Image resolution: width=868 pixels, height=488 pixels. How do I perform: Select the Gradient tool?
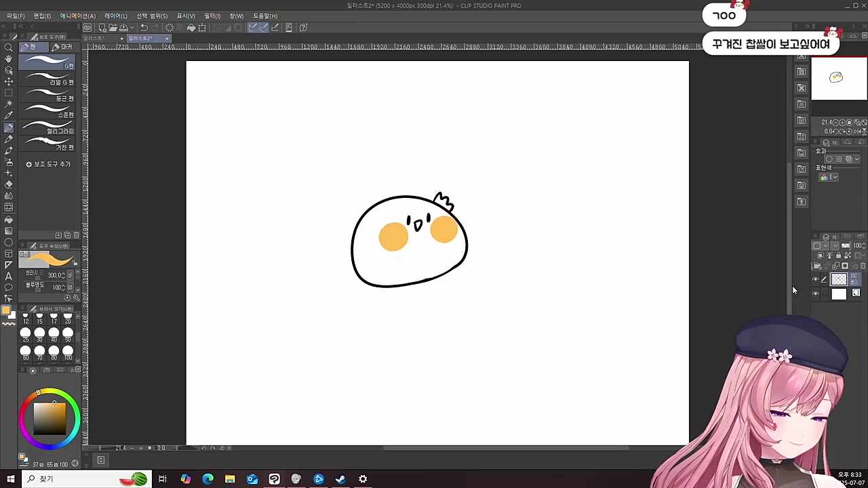[x=9, y=230]
